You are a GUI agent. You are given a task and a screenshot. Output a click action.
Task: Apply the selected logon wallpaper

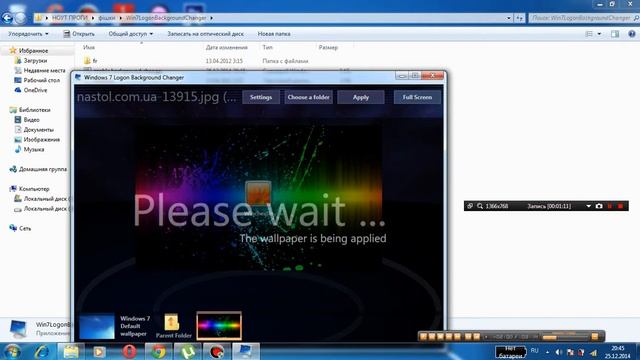pos(361,97)
